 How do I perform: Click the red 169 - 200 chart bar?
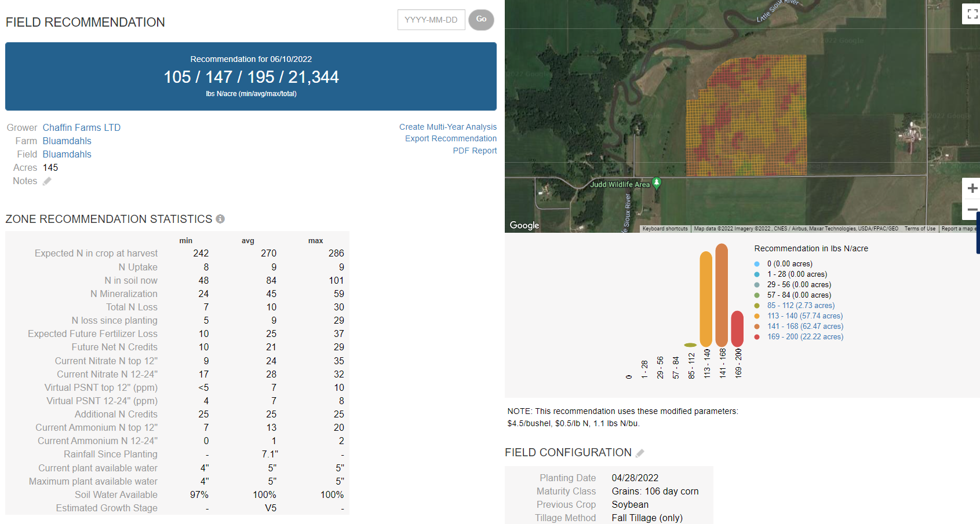(x=737, y=329)
